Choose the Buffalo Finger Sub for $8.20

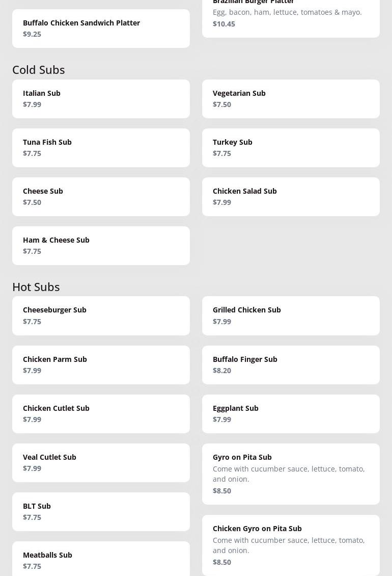(x=291, y=365)
